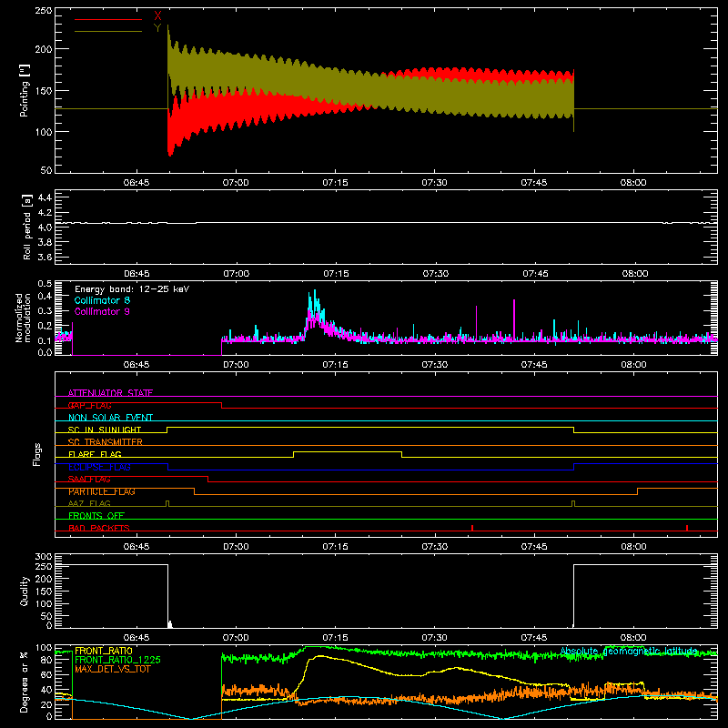
Task: Click the 80 tick on the 'Degrees or %' axis
Action: 46,660
